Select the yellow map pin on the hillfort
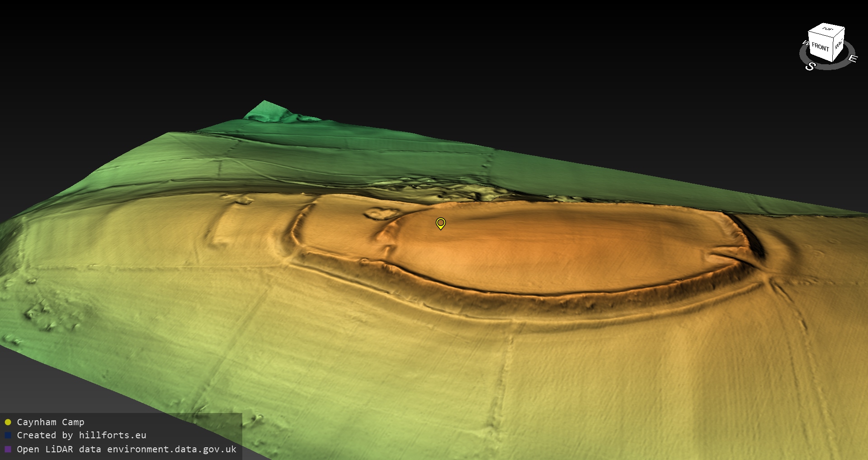The image size is (868, 460). click(x=440, y=223)
